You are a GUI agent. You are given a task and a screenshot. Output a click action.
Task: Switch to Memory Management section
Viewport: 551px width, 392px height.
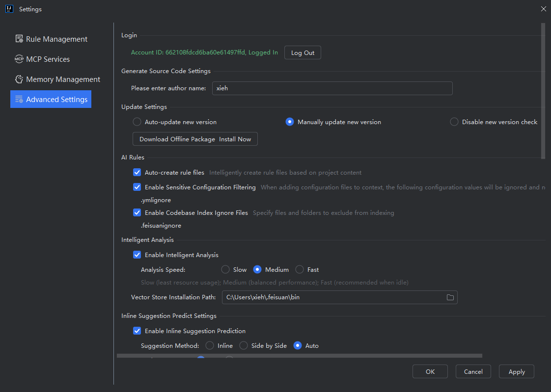(63, 79)
